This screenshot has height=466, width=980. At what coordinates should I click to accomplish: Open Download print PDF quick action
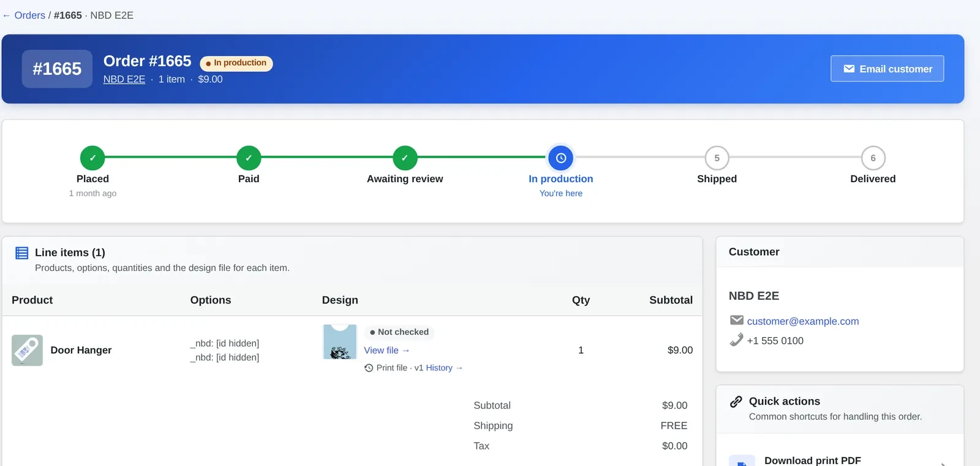tap(840, 459)
